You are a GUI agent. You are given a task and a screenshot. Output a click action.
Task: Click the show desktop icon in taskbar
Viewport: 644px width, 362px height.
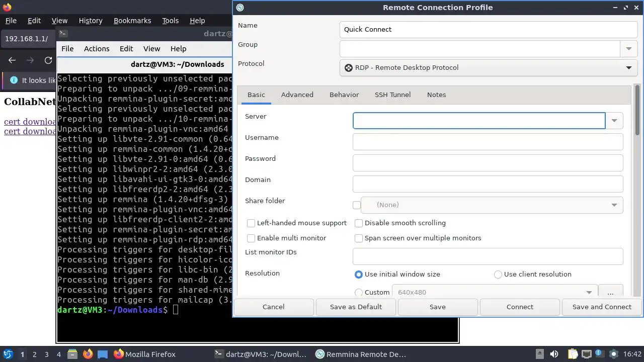tap(103, 354)
